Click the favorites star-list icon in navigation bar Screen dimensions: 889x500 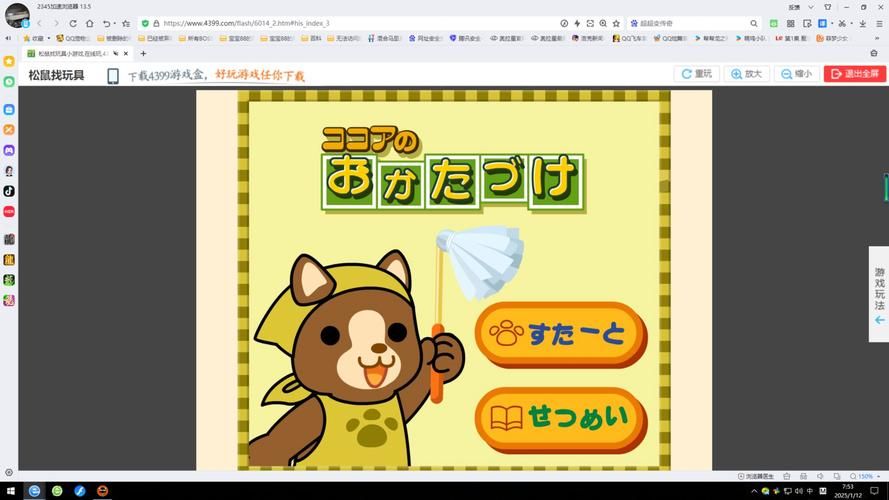click(126, 23)
